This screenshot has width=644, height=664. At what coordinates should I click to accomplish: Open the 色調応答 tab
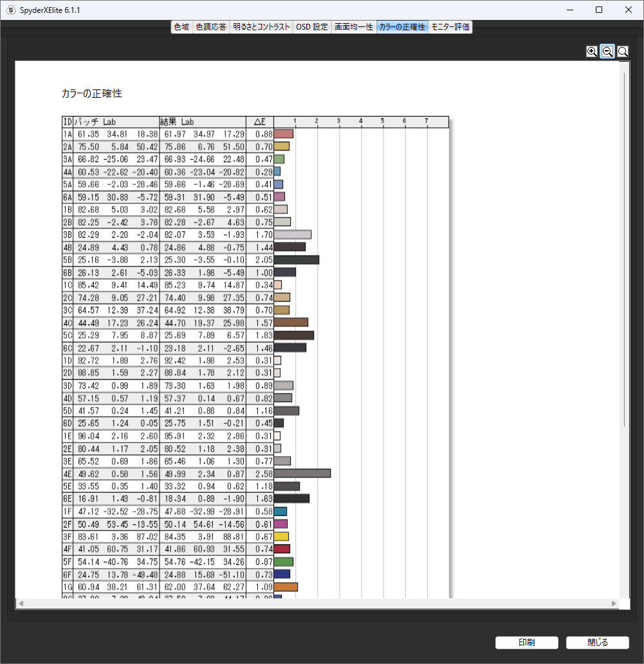(x=210, y=27)
